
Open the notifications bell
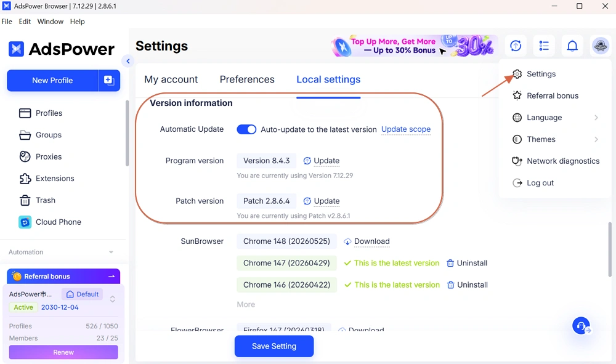572,46
